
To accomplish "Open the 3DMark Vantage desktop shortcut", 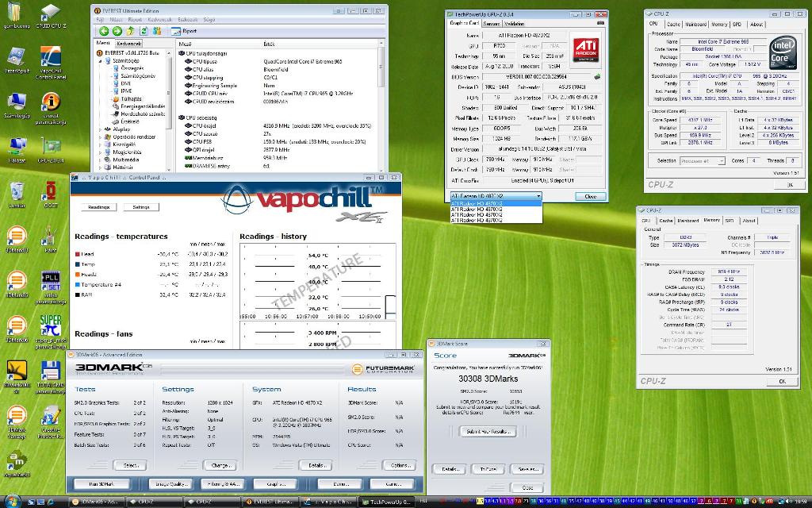I will [x=17, y=422].
